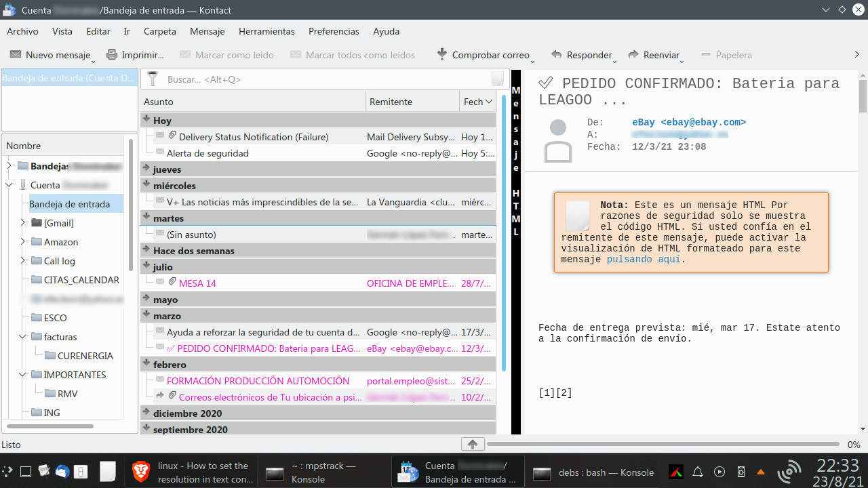
Task: Click the Nuevo mensaje toolbar button
Action: [x=50, y=55]
